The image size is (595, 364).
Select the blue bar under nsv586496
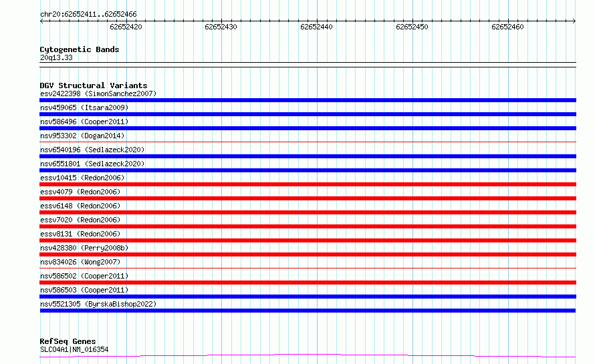308,128
